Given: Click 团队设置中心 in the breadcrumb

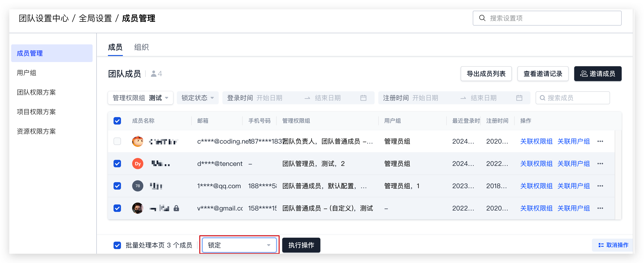Looking at the screenshot, I should coord(44,18).
